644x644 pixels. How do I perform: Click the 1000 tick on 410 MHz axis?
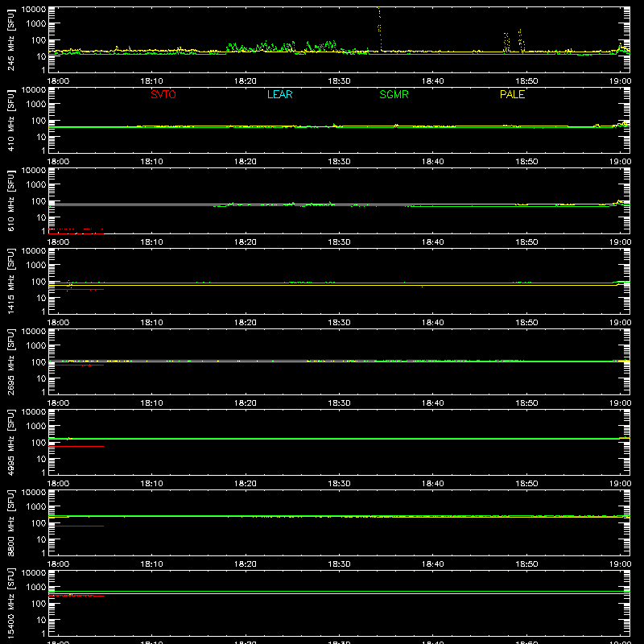point(36,105)
